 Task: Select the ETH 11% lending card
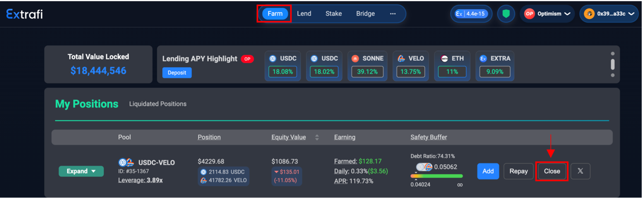point(452,66)
